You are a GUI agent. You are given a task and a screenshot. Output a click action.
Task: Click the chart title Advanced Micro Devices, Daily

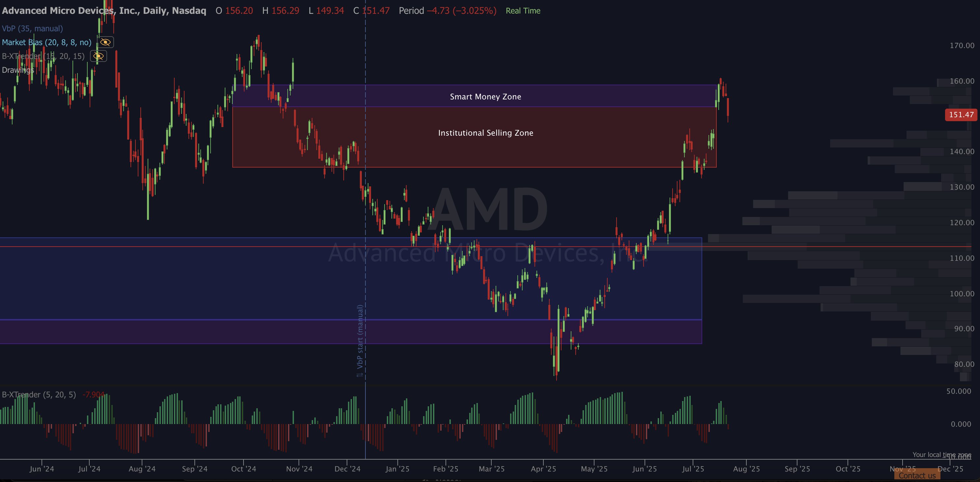coord(104,11)
